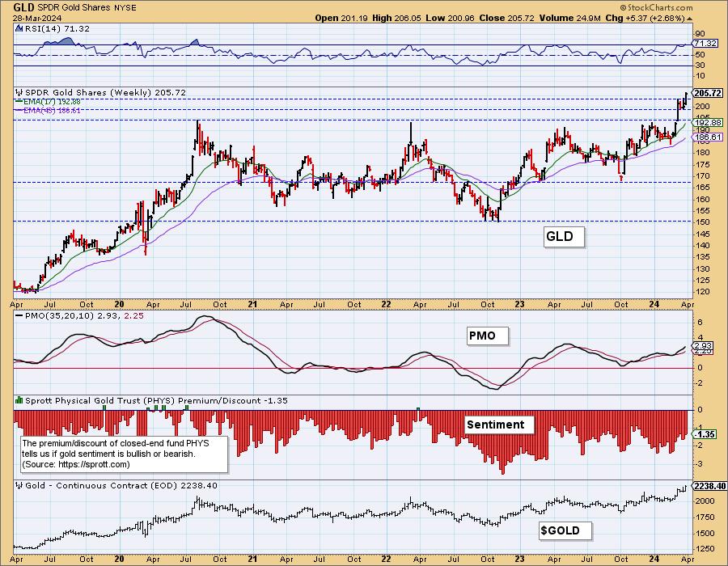Click the candlestick icon before SPDR Gold Shares (Weekly)
The image size is (728, 566).
coord(19,92)
